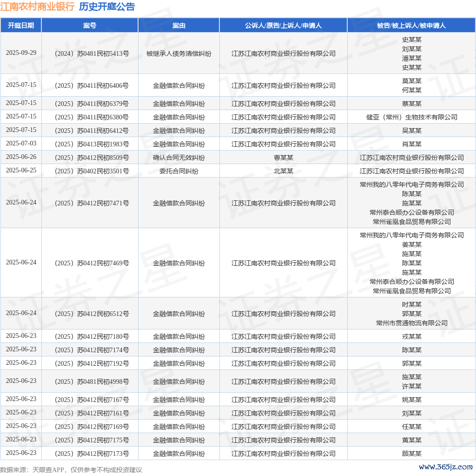Select case number 苏0412民初7471号

coord(92,203)
